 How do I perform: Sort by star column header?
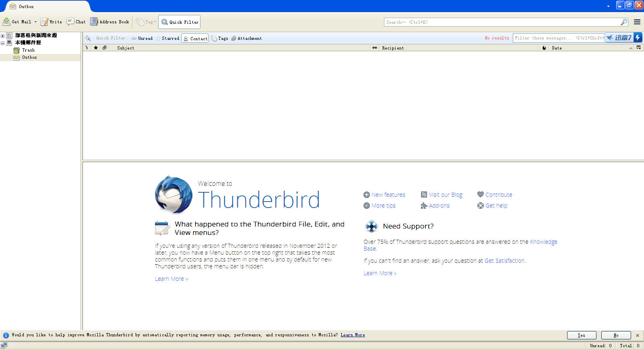(96, 47)
